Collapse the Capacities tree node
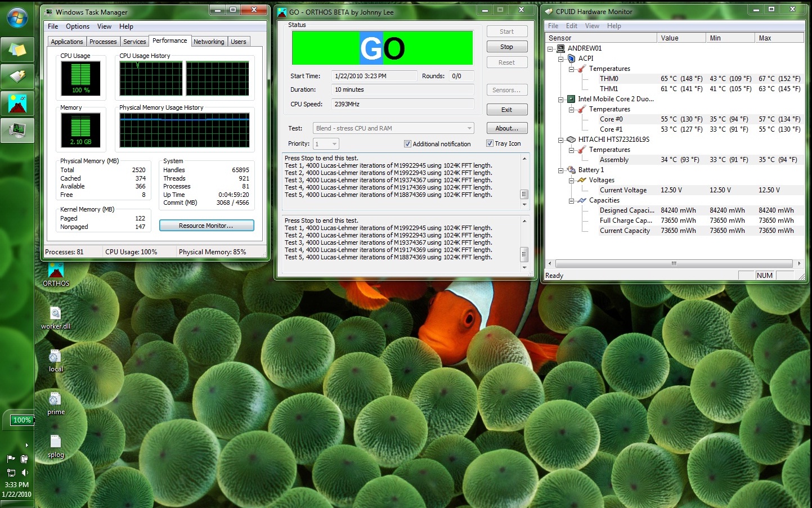The width and height of the screenshot is (812, 508). [x=571, y=201]
